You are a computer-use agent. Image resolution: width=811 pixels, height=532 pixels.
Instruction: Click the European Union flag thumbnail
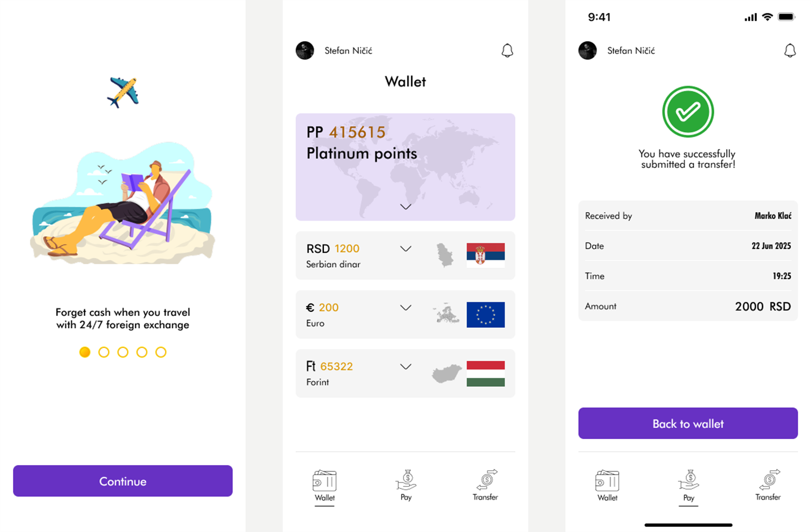point(485,315)
